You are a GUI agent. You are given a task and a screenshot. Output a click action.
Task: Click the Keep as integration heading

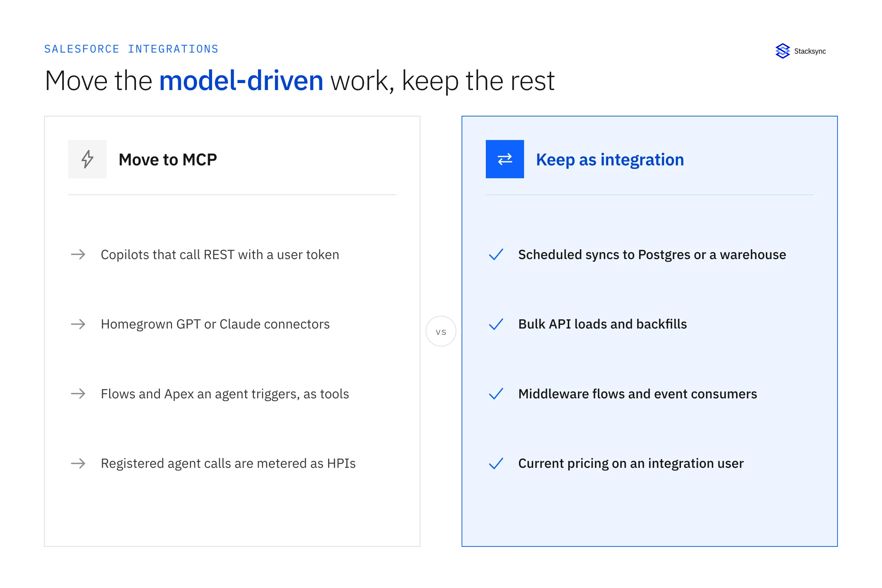coord(610,160)
